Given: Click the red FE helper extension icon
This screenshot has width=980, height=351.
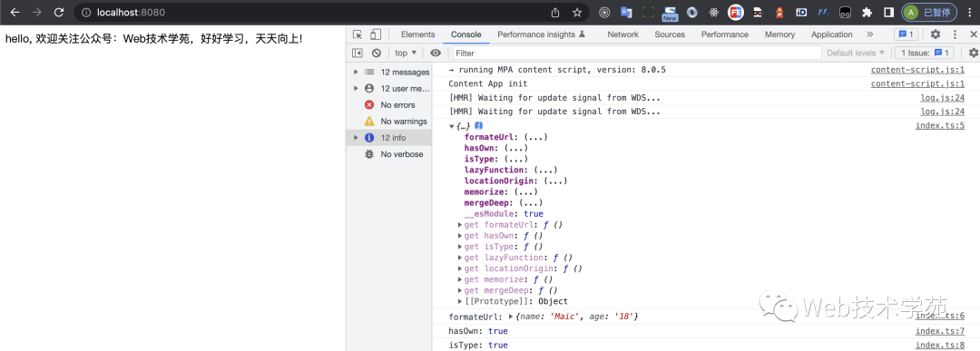Looking at the screenshot, I should (x=736, y=12).
